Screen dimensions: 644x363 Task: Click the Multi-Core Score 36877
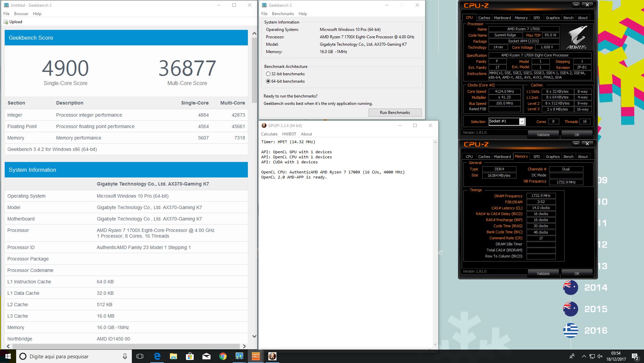187,68
